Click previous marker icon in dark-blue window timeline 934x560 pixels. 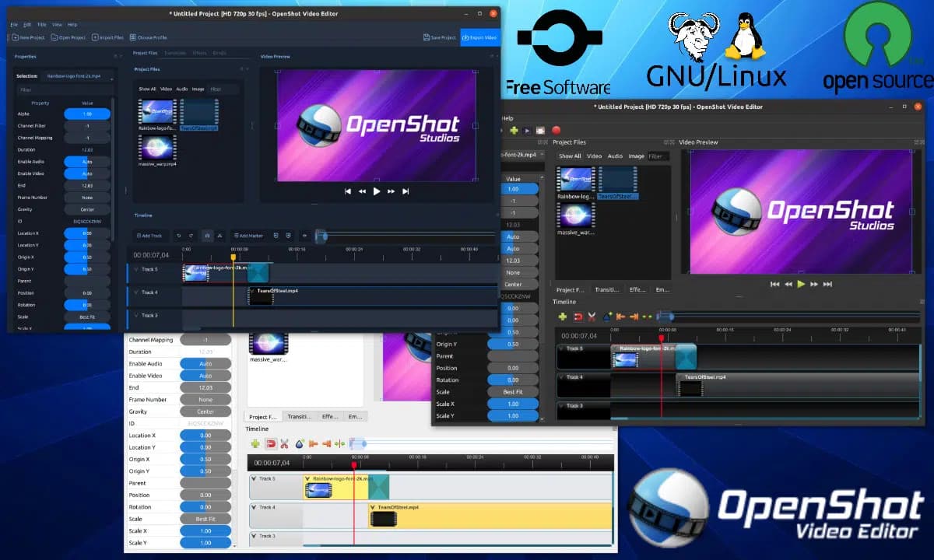click(x=276, y=236)
